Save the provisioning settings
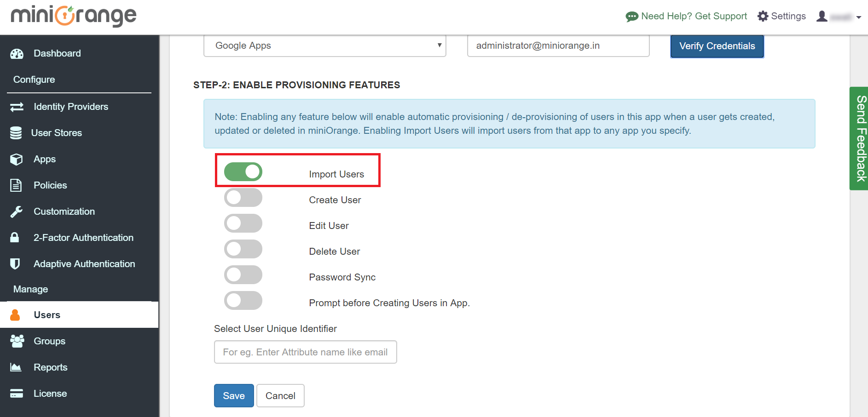 click(233, 395)
